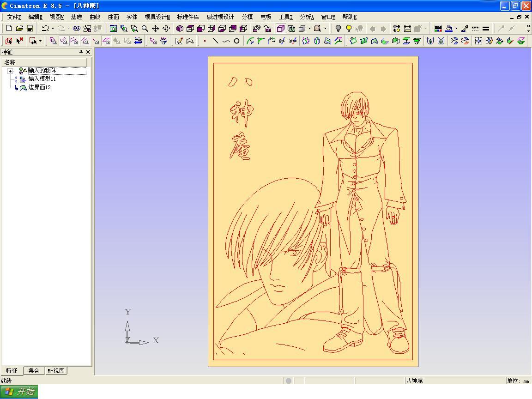532x399 pixels.
Task: Click the 名称 column header
Action: pyautogui.click(x=44, y=62)
